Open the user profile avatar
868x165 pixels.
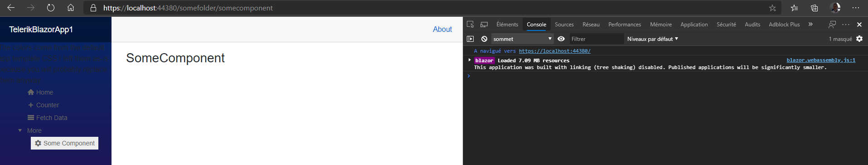pos(835,8)
